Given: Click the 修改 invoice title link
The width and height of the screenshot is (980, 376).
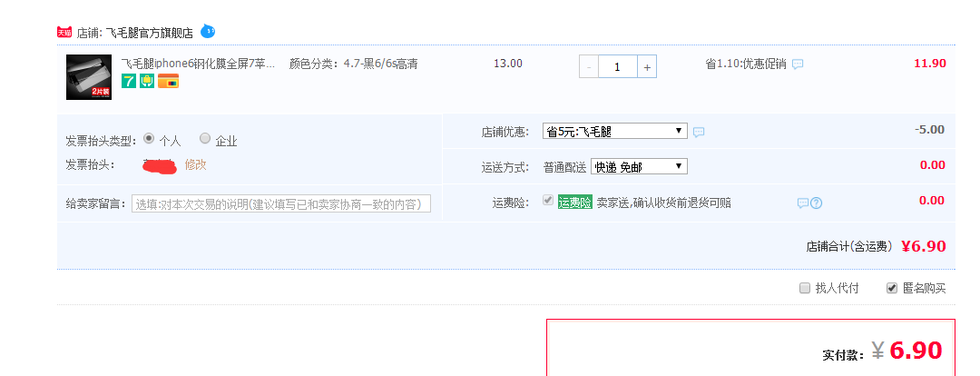Looking at the screenshot, I should pos(195,164).
